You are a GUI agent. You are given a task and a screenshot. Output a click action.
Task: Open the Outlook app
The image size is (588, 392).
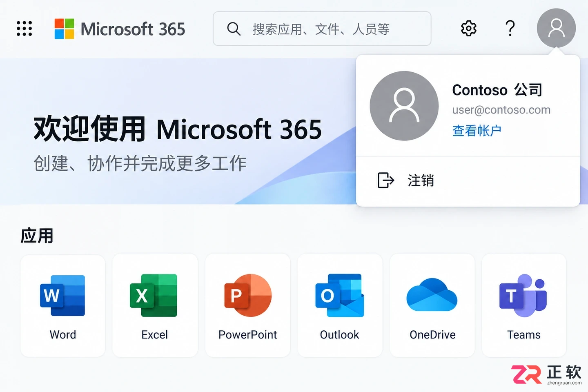[340, 305]
